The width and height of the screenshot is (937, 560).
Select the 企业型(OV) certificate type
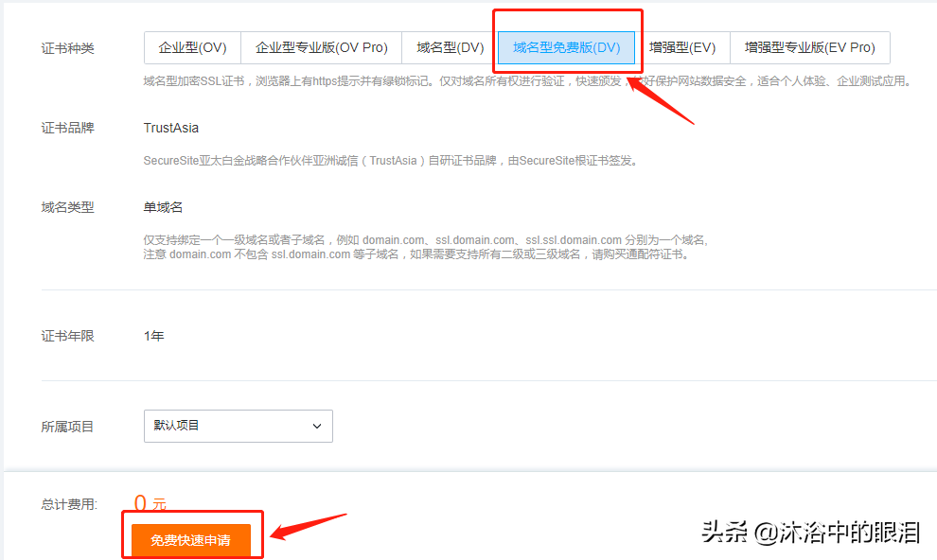(x=192, y=47)
